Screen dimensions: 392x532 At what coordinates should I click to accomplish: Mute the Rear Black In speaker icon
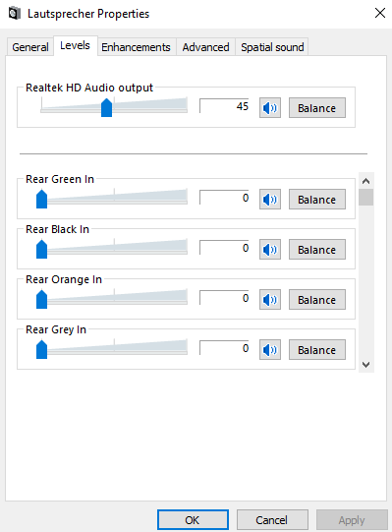point(270,250)
